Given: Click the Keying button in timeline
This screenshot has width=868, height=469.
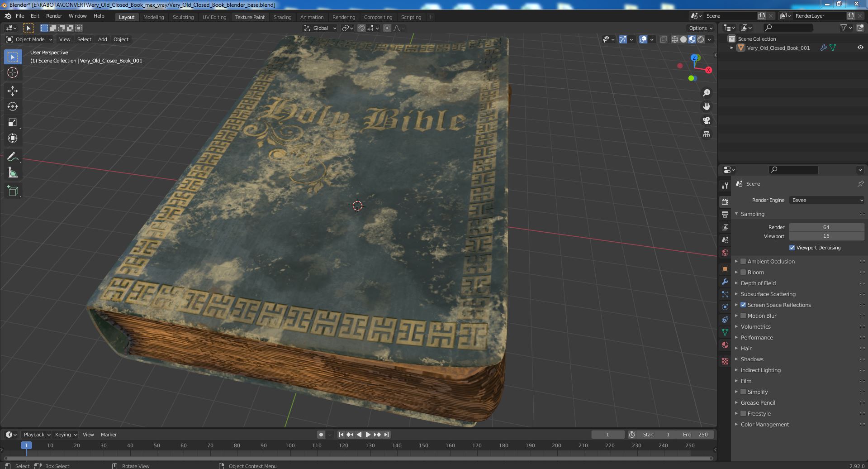Looking at the screenshot, I should [x=66, y=435].
